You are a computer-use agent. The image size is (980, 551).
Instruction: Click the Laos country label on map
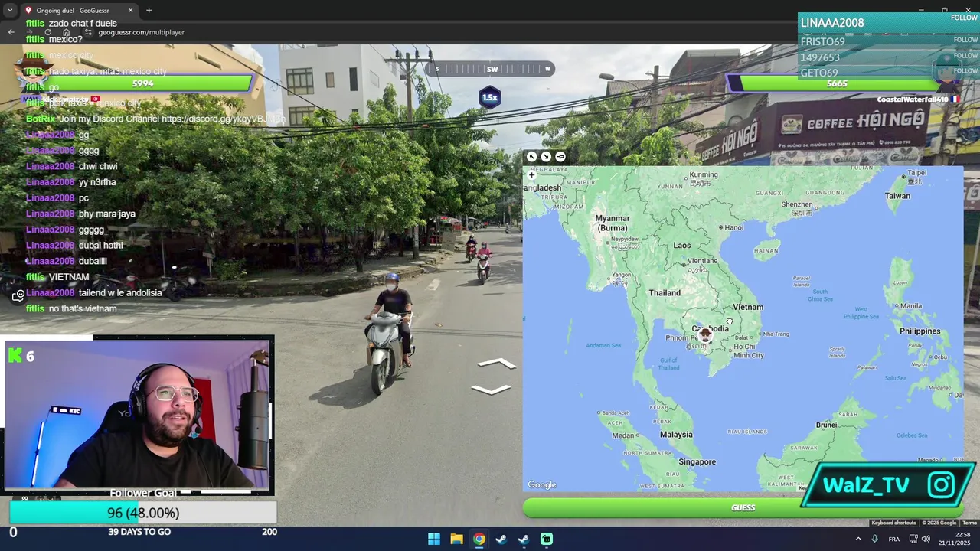click(x=681, y=246)
